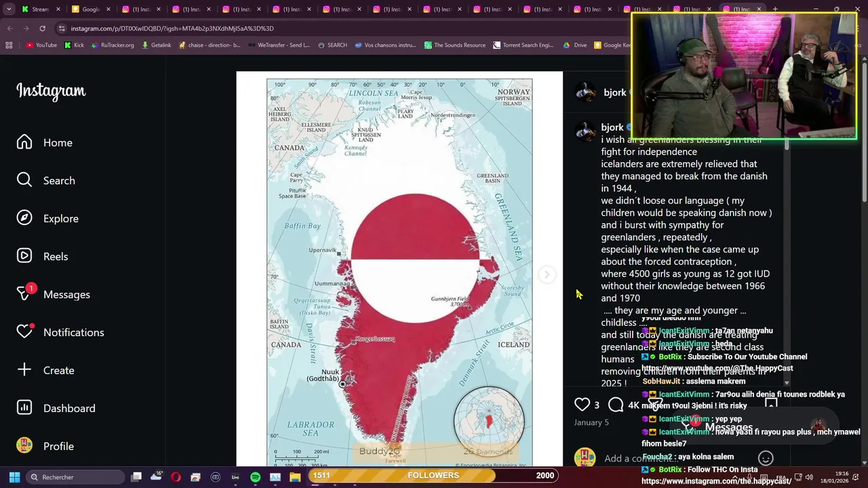
Task: Open Dashboard in the sidebar
Action: 56,408
